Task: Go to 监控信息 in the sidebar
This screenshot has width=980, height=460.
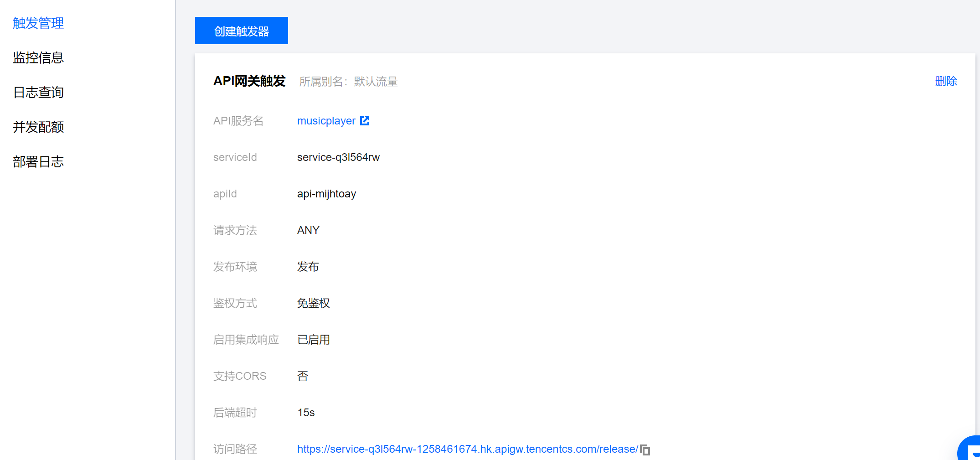Action: (38, 57)
